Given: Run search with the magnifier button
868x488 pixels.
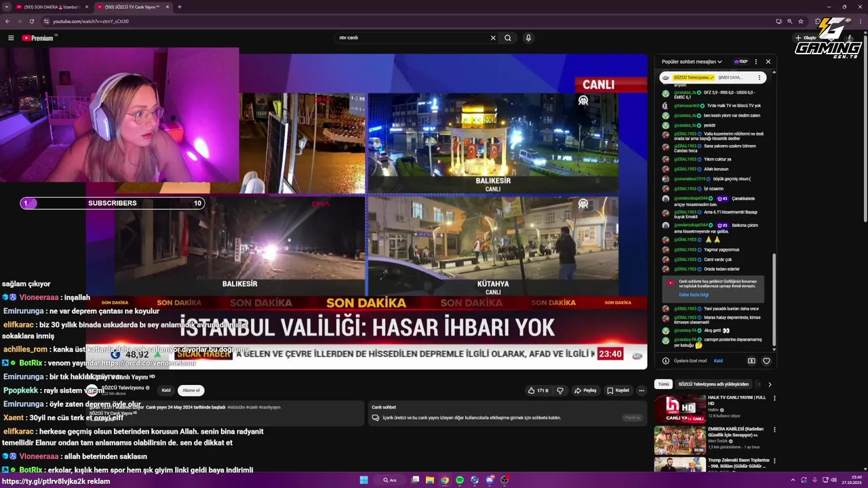Looking at the screenshot, I should coord(508,38).
